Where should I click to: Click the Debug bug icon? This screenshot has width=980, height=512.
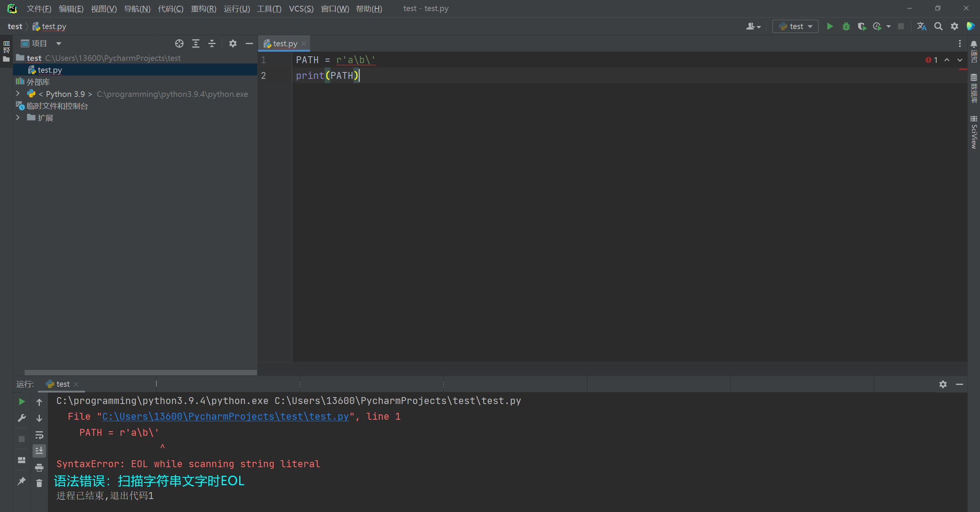tap(846, 26)
